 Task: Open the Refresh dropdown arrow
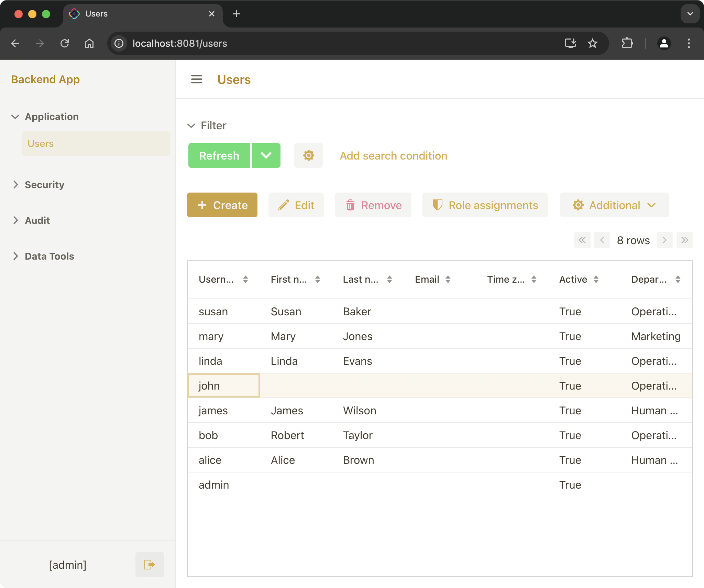coord(266,155)
